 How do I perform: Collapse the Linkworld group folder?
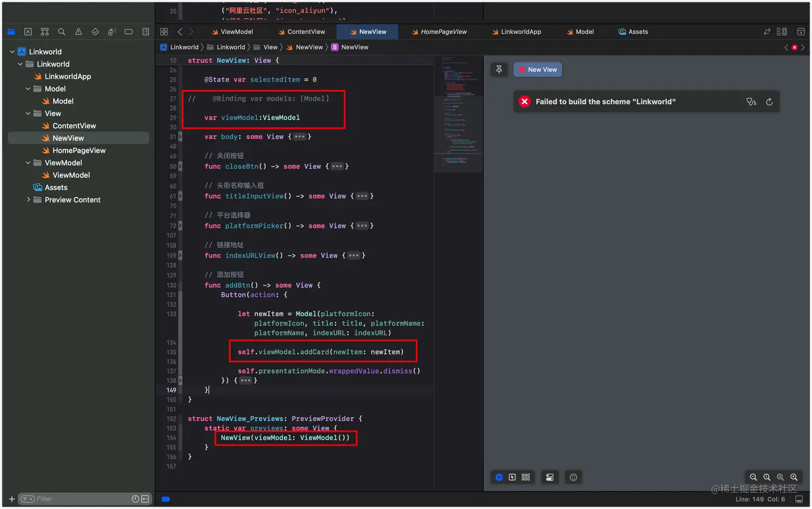20,64
